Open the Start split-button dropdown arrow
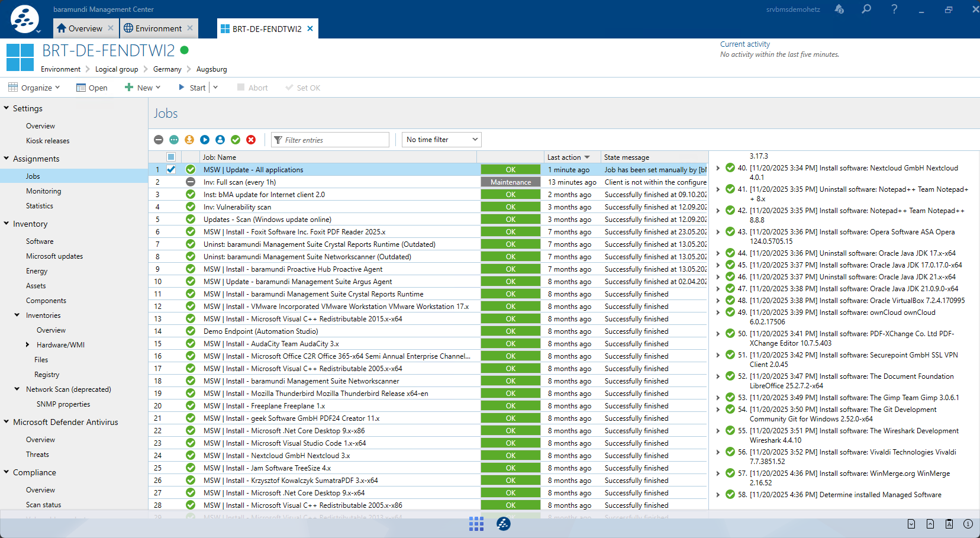 click(215, 88)
